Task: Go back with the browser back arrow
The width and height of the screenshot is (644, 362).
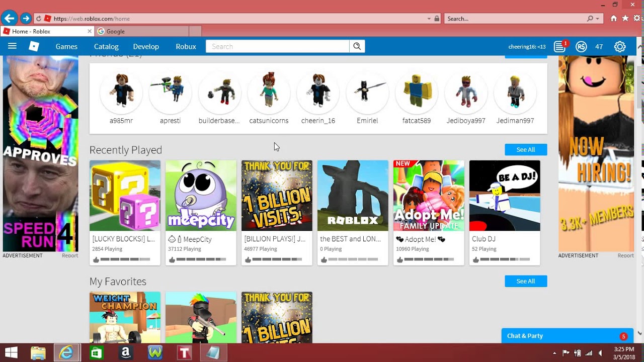Action: pos(9,19)
